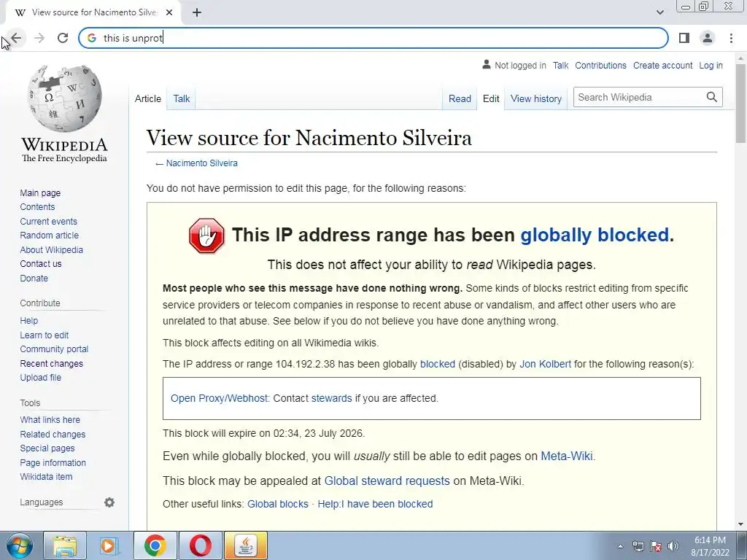Open the Meta-Wiki link
The height and width of the screenshot is (560, 747).
[566, 456]
